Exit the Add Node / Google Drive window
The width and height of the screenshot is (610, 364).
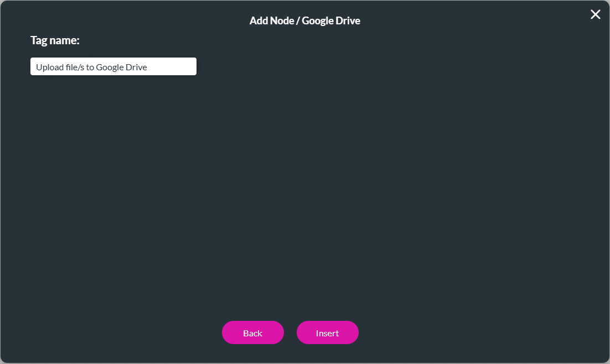(595, 14)
